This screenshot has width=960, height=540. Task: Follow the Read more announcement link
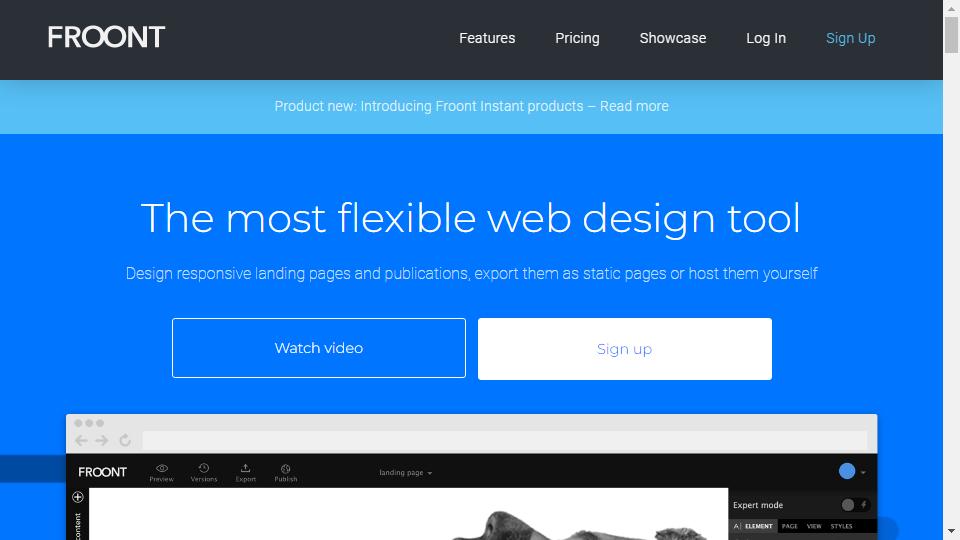634,107
